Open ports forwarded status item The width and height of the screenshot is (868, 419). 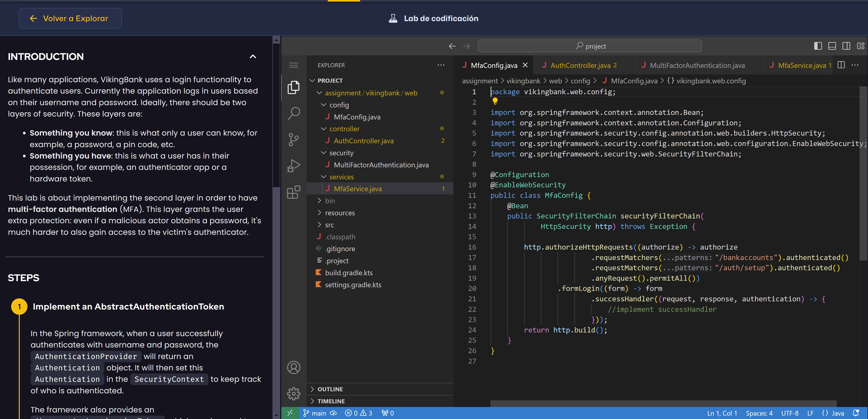[388, 413]
